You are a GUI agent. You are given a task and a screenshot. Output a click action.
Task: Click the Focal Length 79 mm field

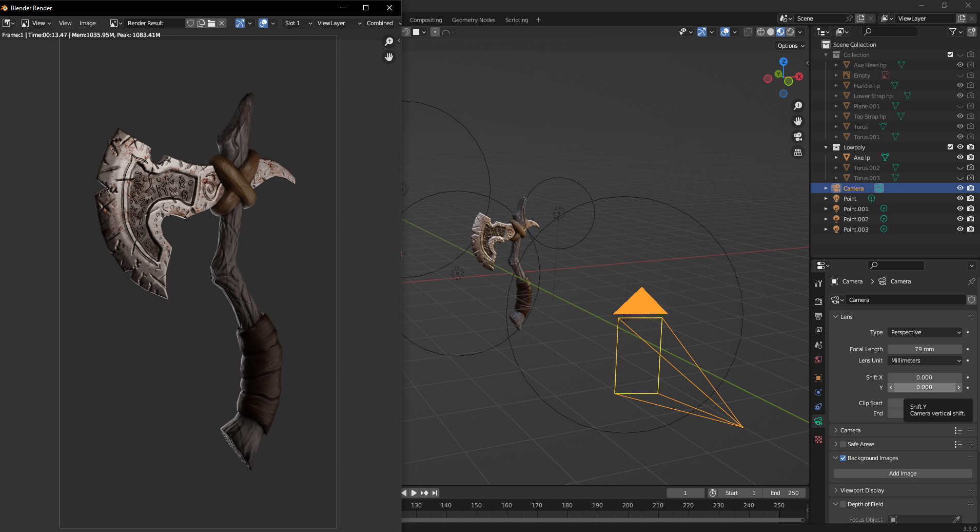[925, 349]
